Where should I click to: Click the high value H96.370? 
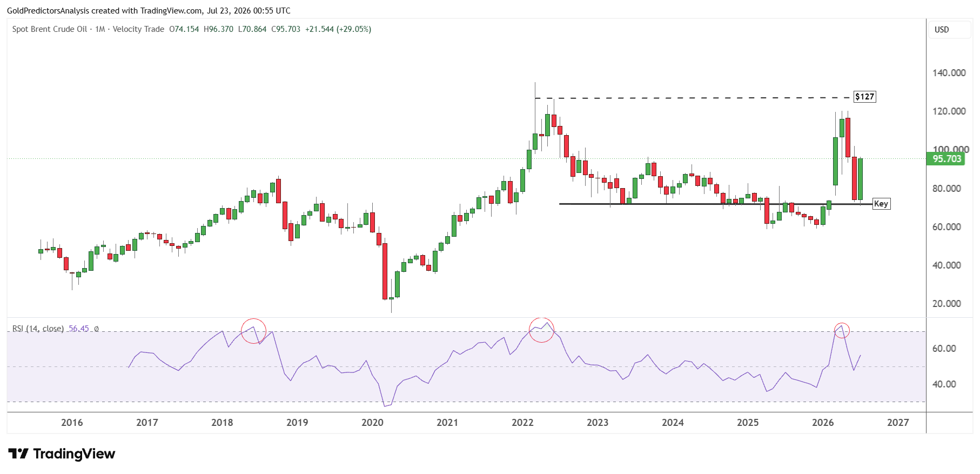[219, 29]
